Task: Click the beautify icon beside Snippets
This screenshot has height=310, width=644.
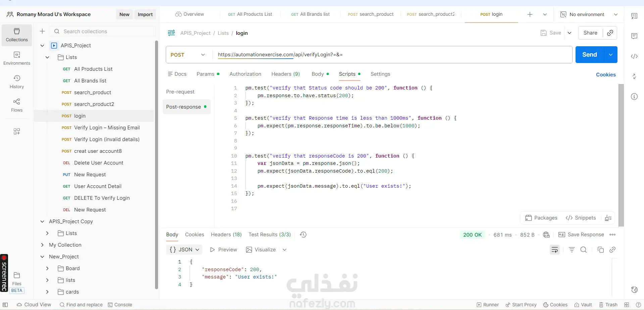Action: (608, 218)
